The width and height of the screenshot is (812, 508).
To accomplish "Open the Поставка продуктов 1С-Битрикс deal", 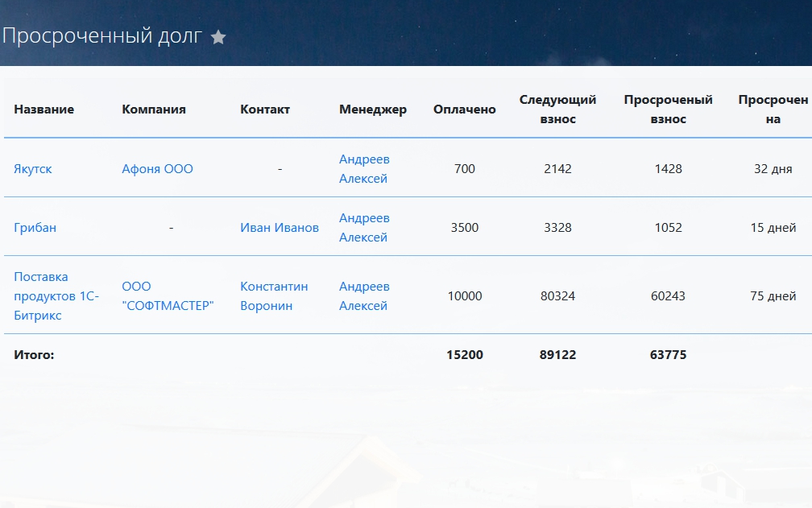I will (x=56, y=296).
